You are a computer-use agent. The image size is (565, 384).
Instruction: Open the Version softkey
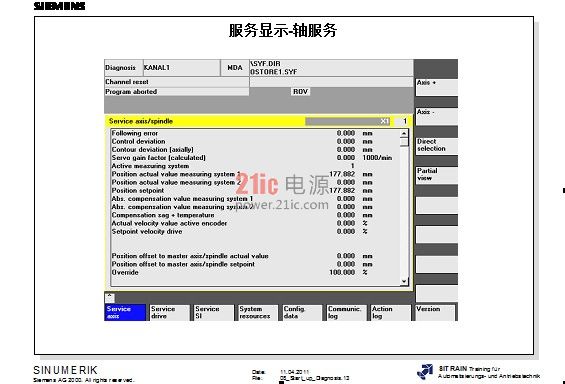[x=435, y=312]
